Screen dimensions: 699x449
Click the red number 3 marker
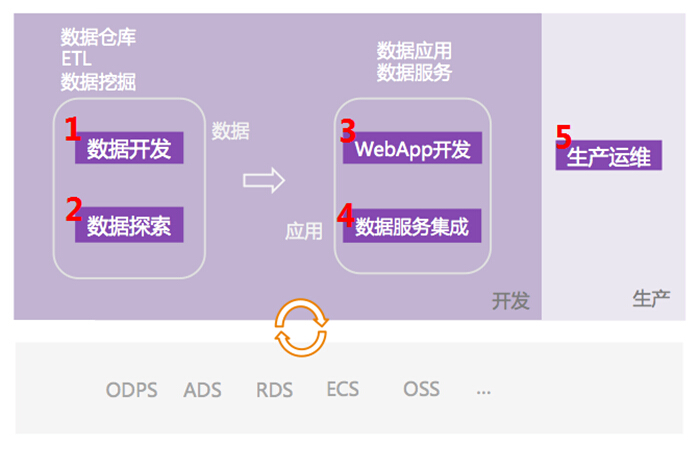(348, 129)
